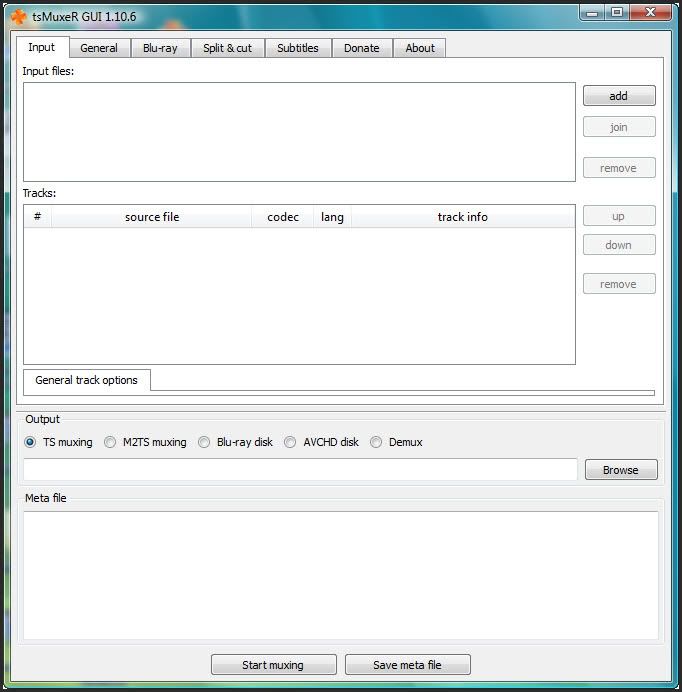Click the tsMuxeR orange app icon in title bar
Screen dimensions: 682x692
19,17
